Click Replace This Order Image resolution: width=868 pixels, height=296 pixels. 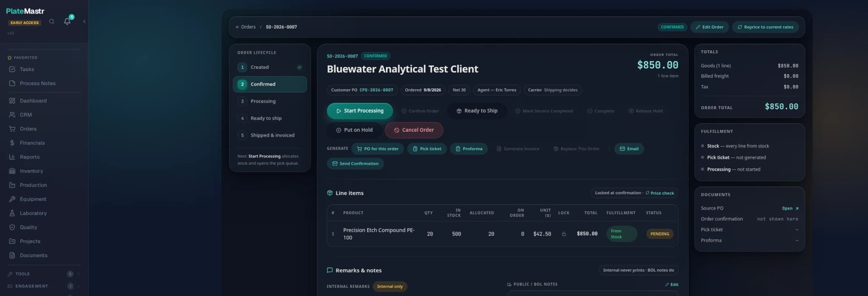[x=576, y=148]
